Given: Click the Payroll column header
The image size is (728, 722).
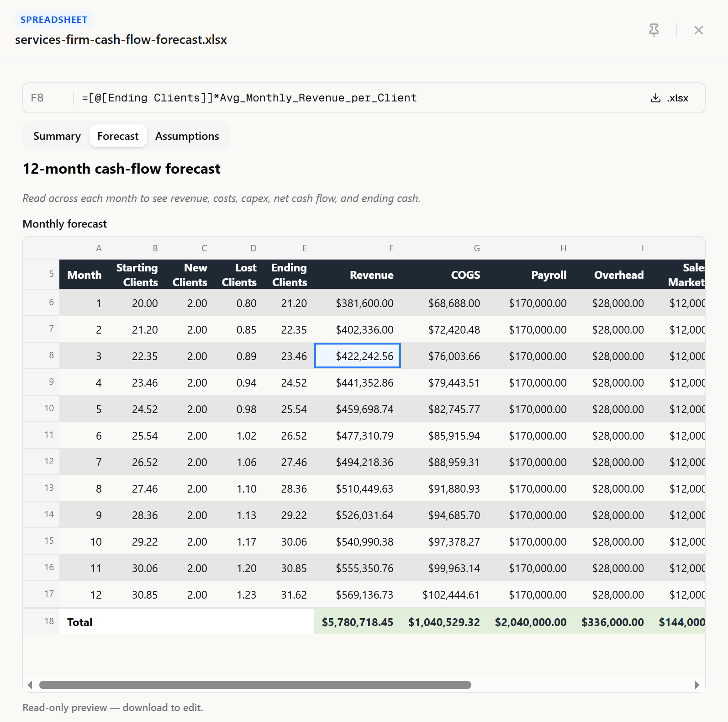Looking at the screenshot, I should click(x=531, y=275).
